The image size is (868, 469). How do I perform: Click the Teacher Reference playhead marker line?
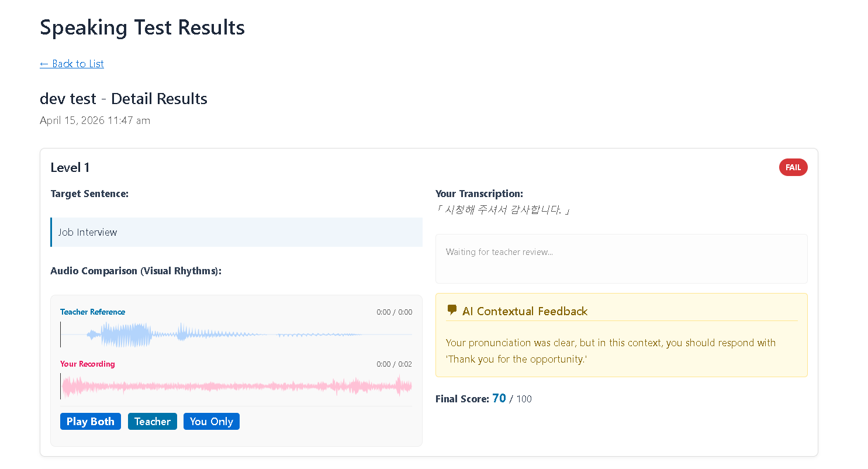click(x=61, y=334)
